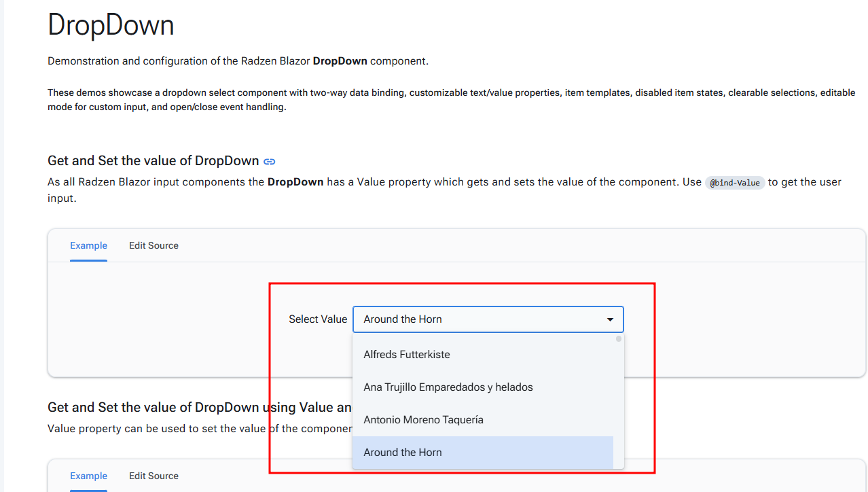Click the @bind-Value code snippet

tap(735, 183)
